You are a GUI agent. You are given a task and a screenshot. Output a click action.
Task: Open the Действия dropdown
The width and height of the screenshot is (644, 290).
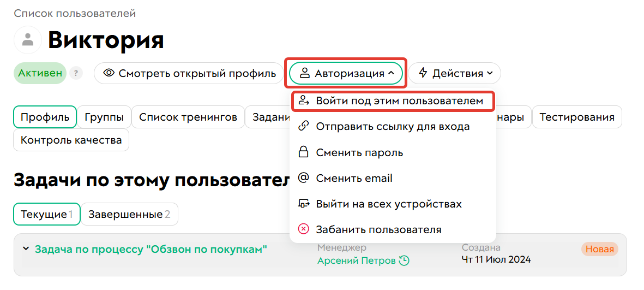tap(455, 73)
